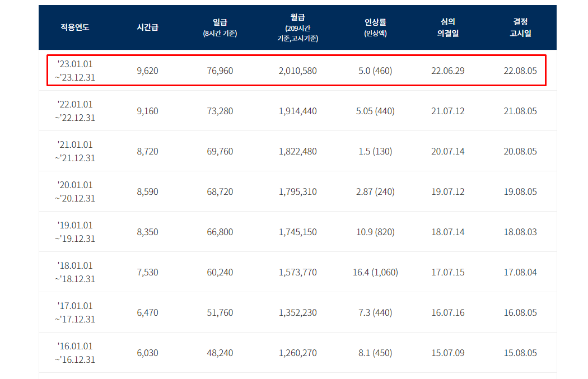The width and height of the screenshot is (588, 379).
Task: Select daily wage 60,240
Action: pos(220,272)
